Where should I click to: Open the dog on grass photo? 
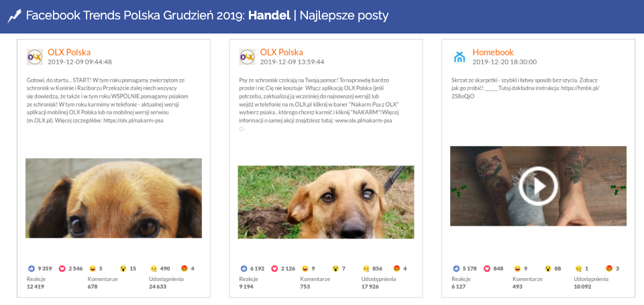coord(325,202)
